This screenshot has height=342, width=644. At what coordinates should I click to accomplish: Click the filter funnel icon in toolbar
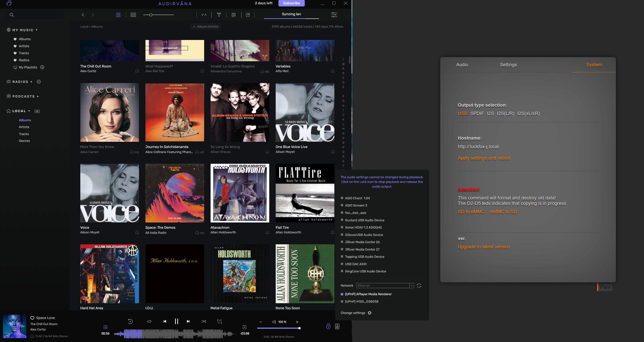(219, 15)
